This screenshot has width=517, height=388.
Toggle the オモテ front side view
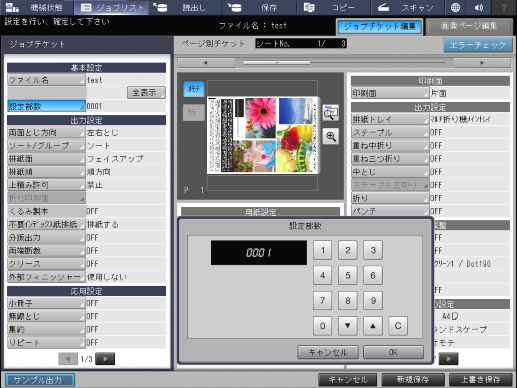click(x=194, y=89)
